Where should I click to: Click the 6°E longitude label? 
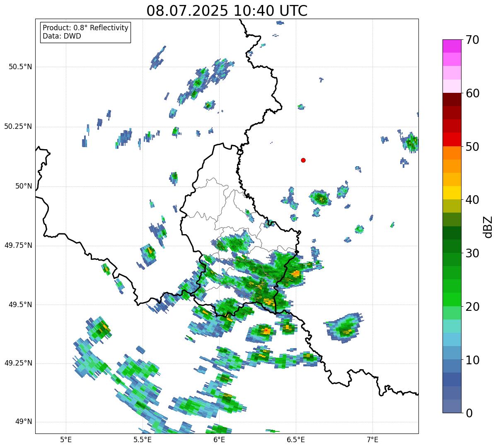click(219, 439)
